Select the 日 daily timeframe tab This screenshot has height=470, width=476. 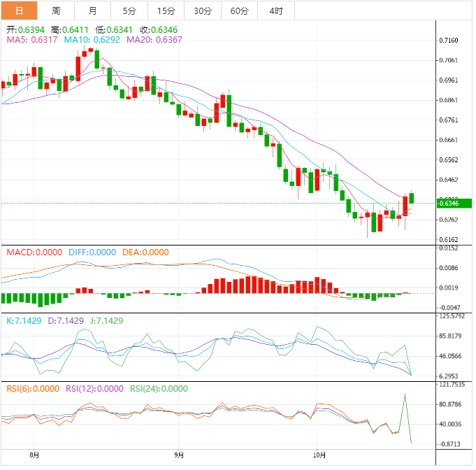[19, 10]
